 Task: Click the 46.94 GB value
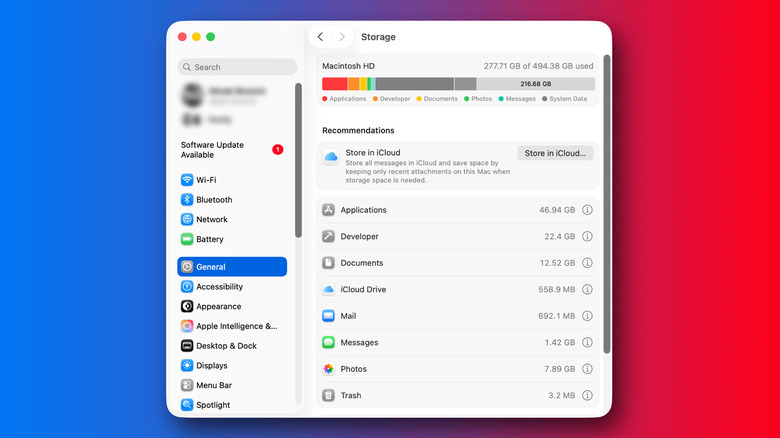pyautogui.click(x=557, y=210)
